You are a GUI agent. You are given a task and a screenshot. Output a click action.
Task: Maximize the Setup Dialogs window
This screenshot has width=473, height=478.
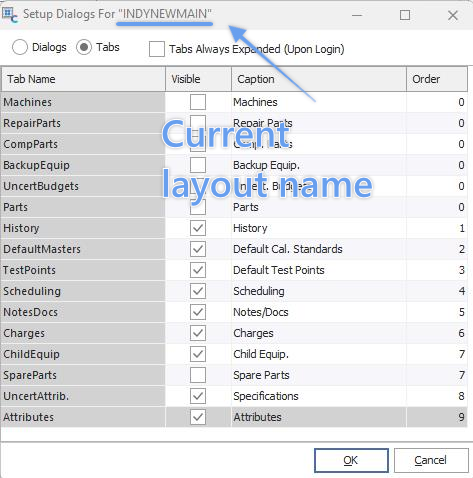pos(405,15)
